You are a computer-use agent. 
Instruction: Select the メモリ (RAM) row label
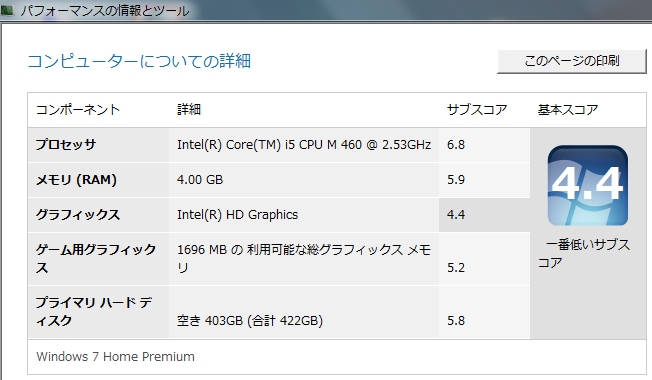pyautogui.click(x=76, y=180)
